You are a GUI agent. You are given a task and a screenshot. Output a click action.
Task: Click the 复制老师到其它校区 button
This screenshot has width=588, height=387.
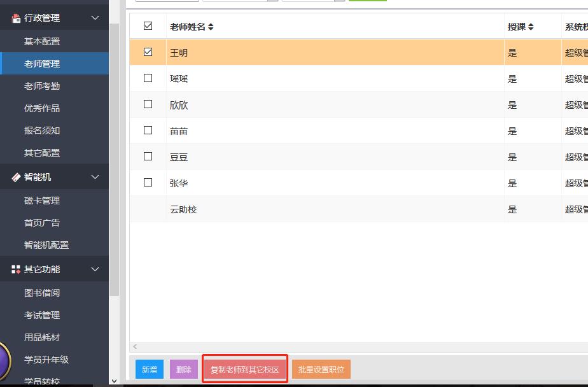pyautogui.click(x=245, y=369)
